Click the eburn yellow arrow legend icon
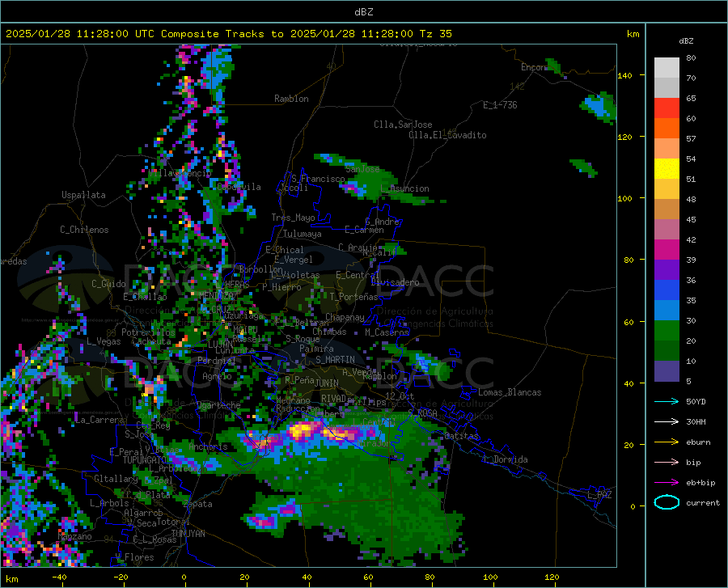Screen dimensions: 728x588 tap(667, 442)
